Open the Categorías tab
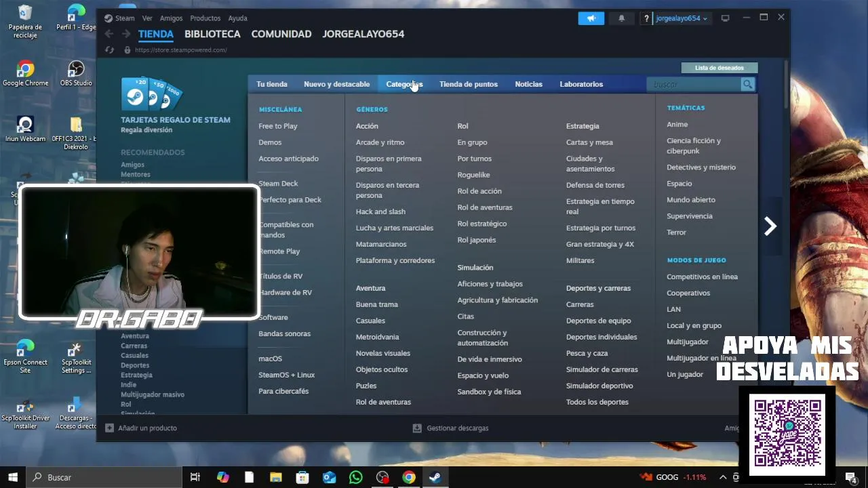Viewport: 868px width, 488px height. pos(404,84)
